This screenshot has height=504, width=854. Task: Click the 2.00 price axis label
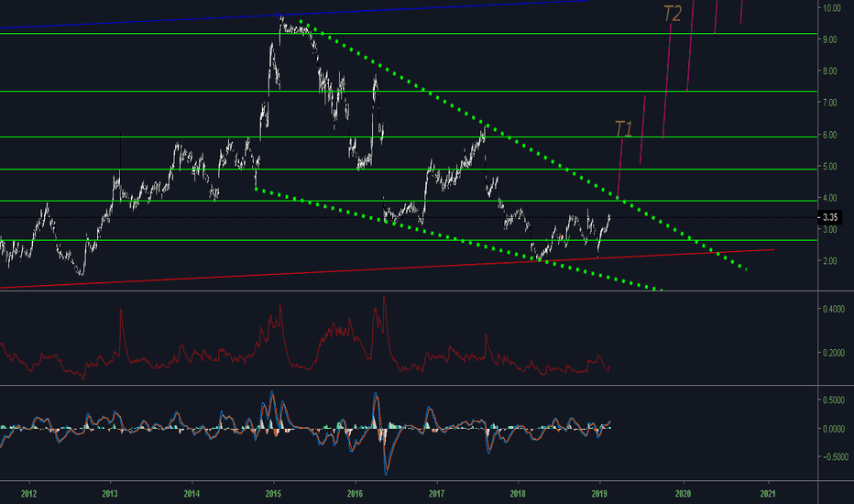coord(830,261)
